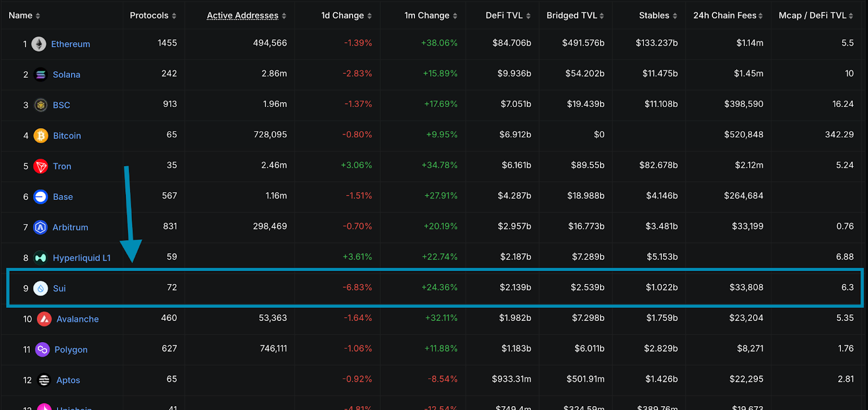
Task: Click the Arbitrum chain logo icon
Action: pyautogui.click(x=41, y=227)
